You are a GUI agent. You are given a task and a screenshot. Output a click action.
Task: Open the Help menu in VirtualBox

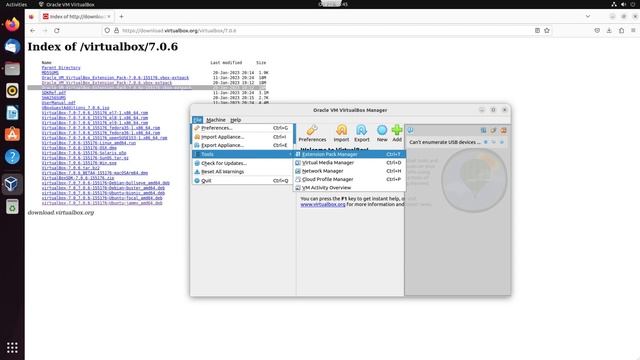(236, 120)
